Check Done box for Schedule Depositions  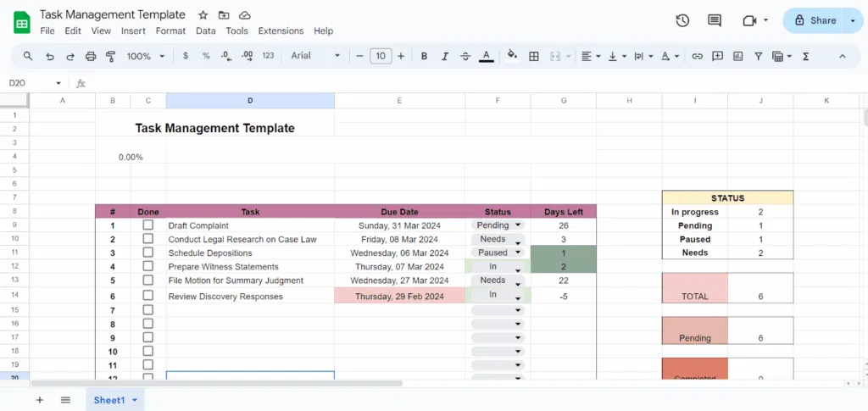coord(147,253)
